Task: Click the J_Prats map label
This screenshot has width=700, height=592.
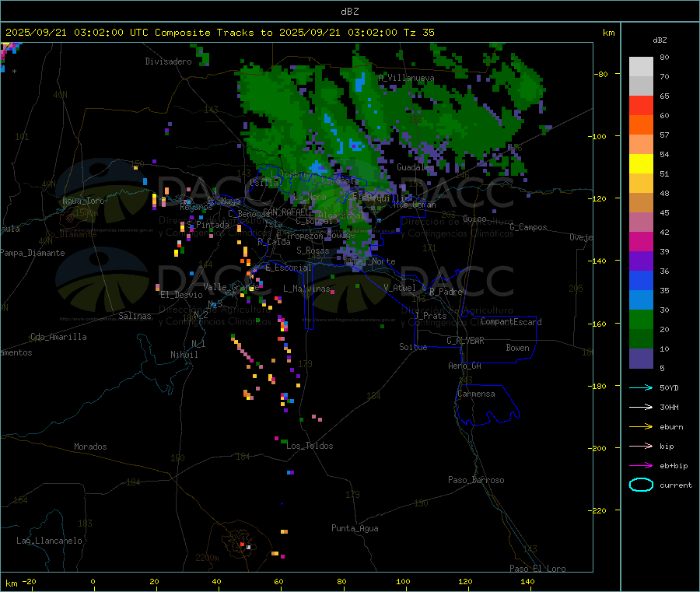Action: click(x=431, y=315)
